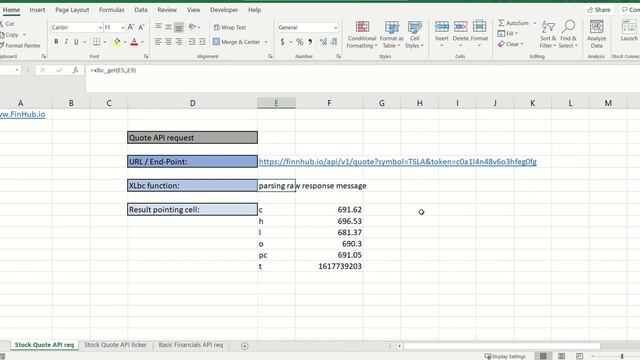Open the Insert ribbon tab
The image size is (640, 360).
click(37, 10)
